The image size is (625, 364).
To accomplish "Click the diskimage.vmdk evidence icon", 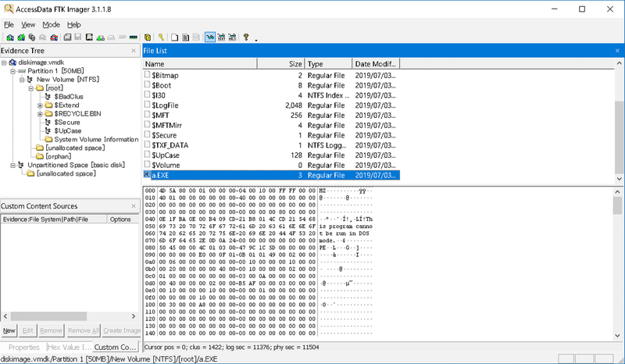I will [12, 62].
